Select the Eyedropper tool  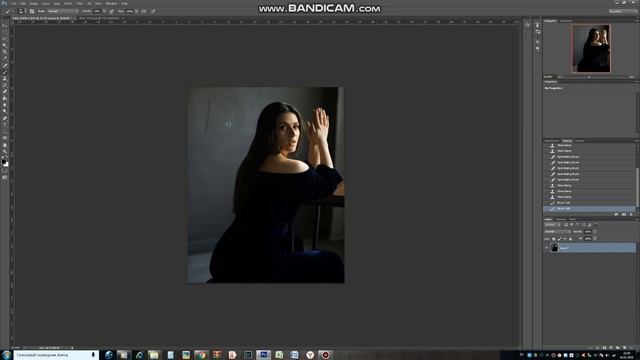pos(5,58)
